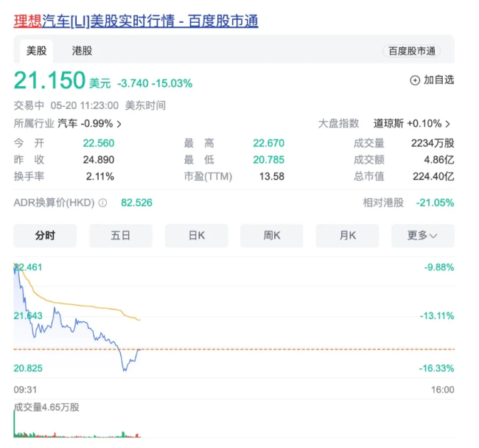Click the change value -3.740 -15.03%

pos(155,83)
